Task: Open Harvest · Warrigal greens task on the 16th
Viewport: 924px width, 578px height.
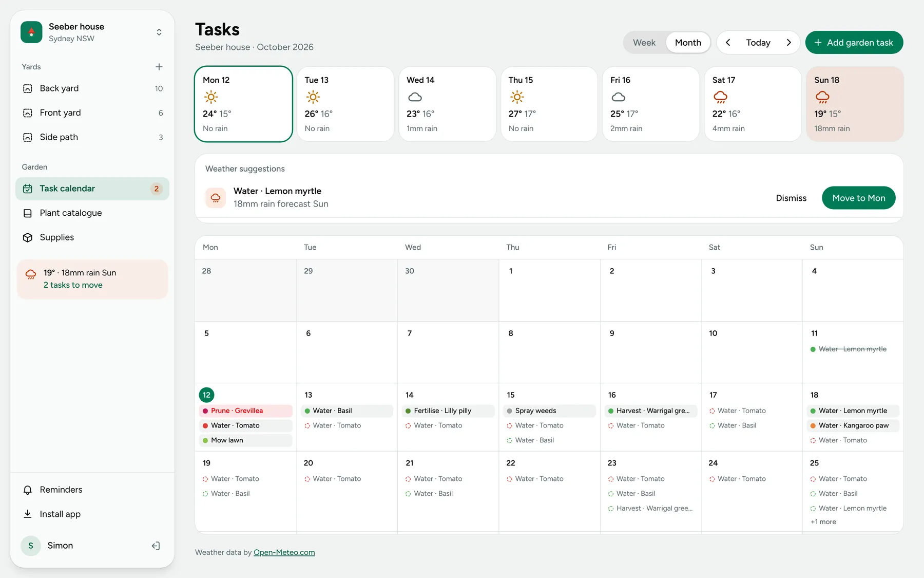Action: tap(650, 411)
